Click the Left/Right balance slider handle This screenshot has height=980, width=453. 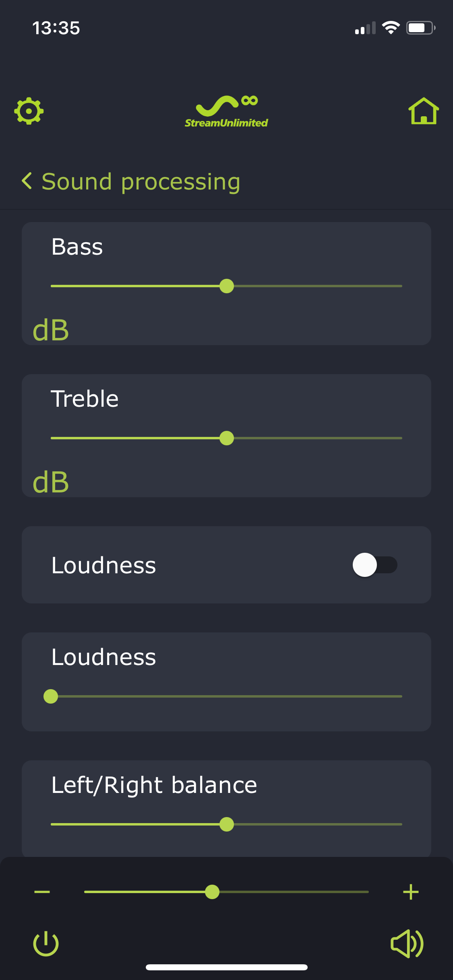(x=227, y=824)
